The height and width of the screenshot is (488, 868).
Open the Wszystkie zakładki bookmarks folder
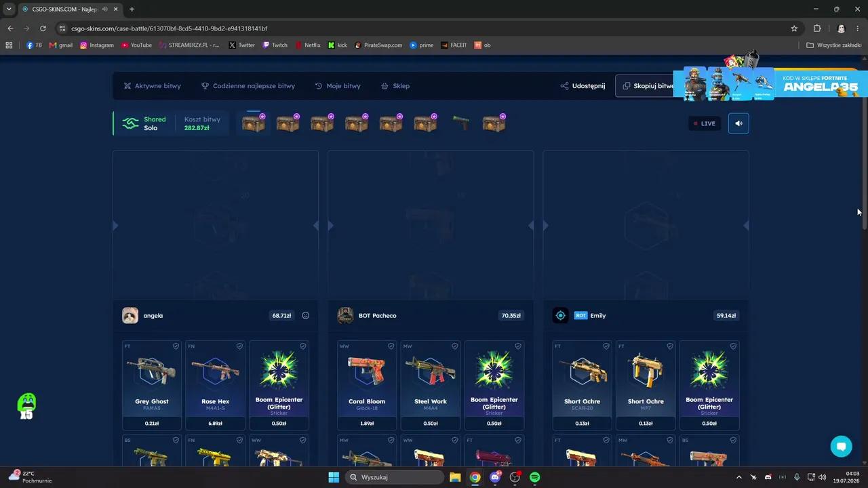pos(833,45)
